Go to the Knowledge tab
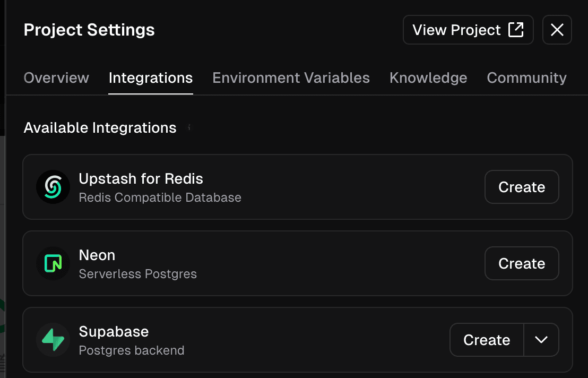Screen dimensions: 588x378 [428, 78]
